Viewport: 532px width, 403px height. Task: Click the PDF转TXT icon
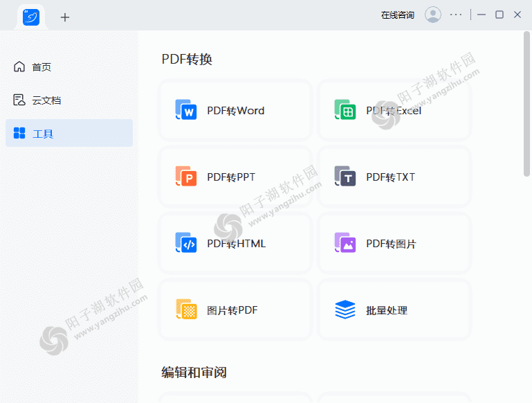click(345, 176)
